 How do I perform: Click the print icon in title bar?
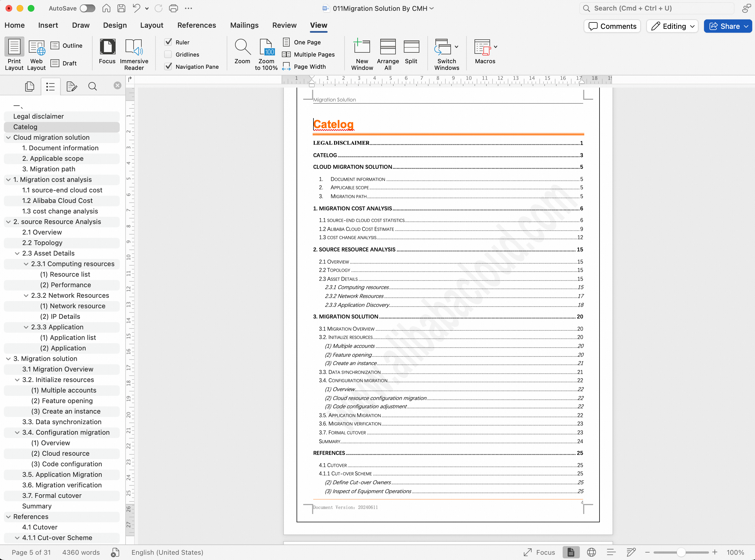point(173,8)
